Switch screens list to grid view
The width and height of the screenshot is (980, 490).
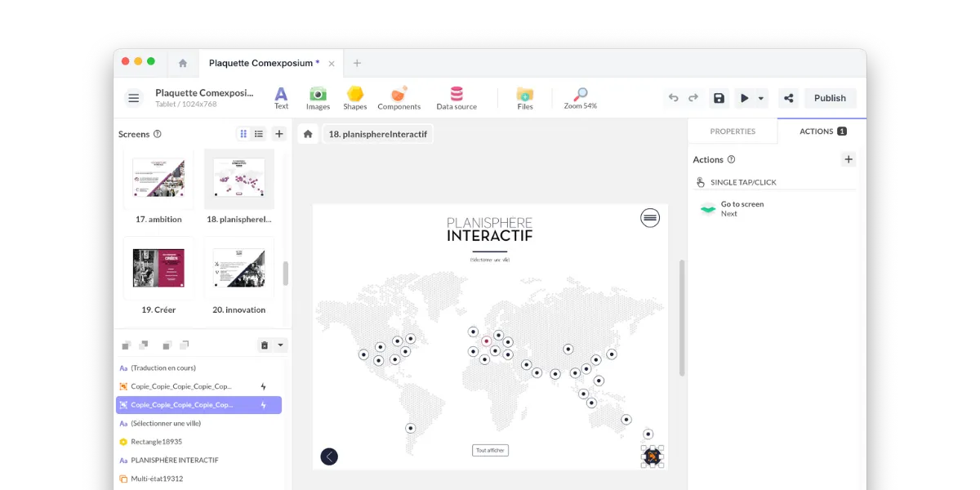[x=243, y=133]
